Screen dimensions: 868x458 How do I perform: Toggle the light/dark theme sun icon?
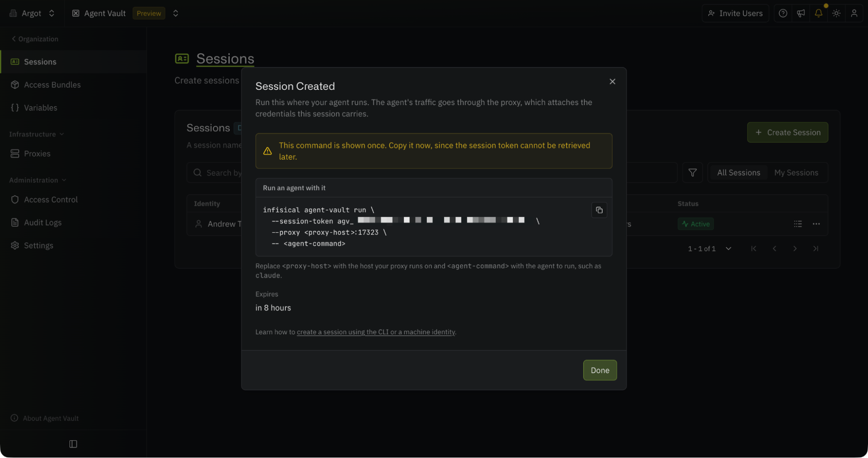[836, 13]
